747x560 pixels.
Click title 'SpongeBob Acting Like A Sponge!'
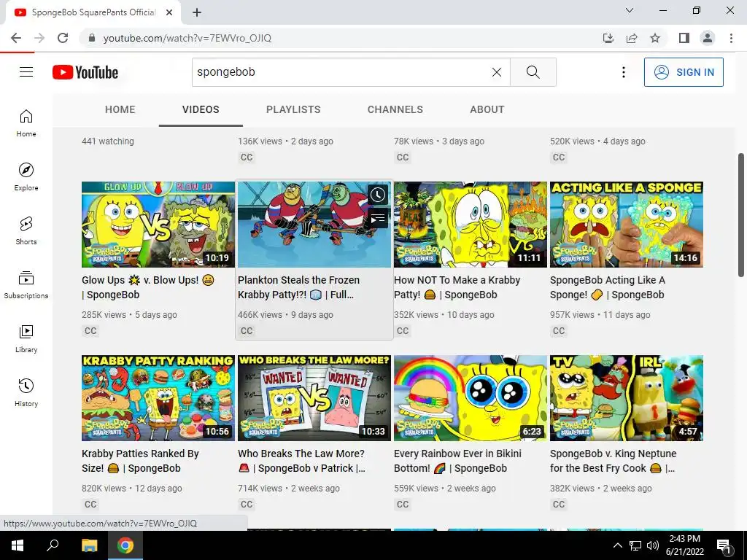(608, 287)
